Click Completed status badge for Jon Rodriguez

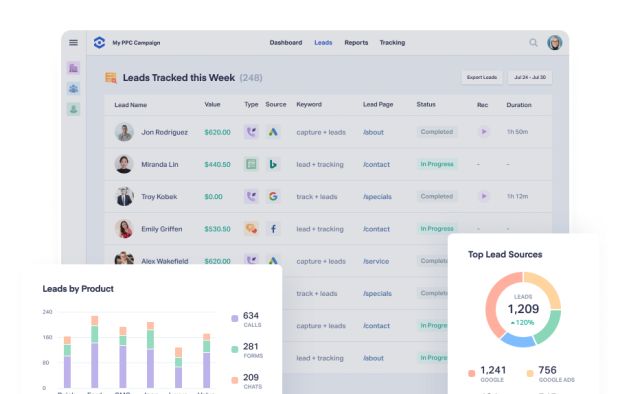click(x=437, y=132)
